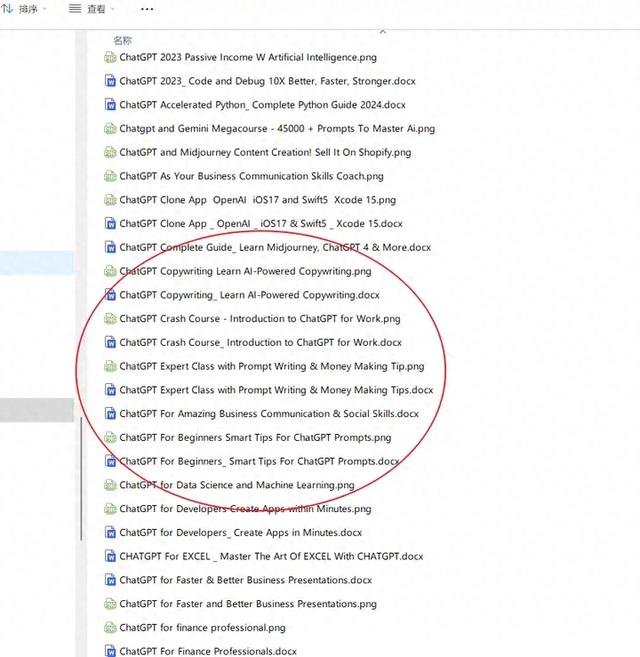Click PNG icon of ChatGPT Crash Course png
640x657 pixels.
(110, 318)
